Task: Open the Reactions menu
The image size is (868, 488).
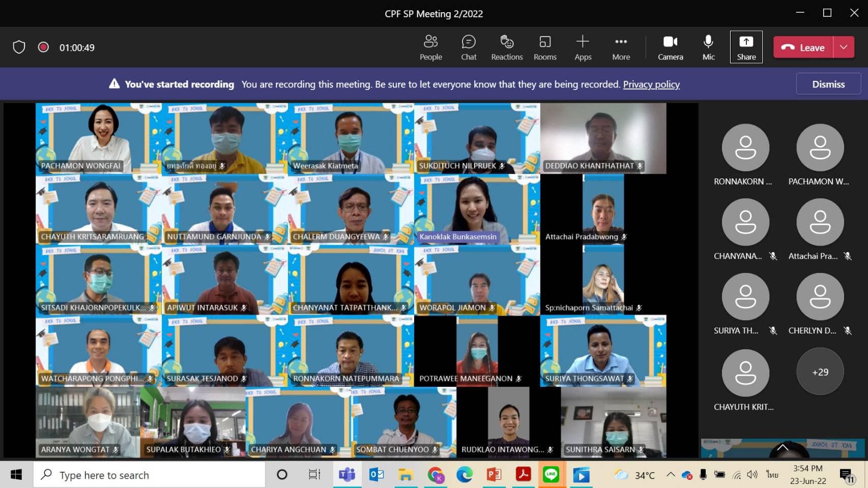Action: click(506, 47)
